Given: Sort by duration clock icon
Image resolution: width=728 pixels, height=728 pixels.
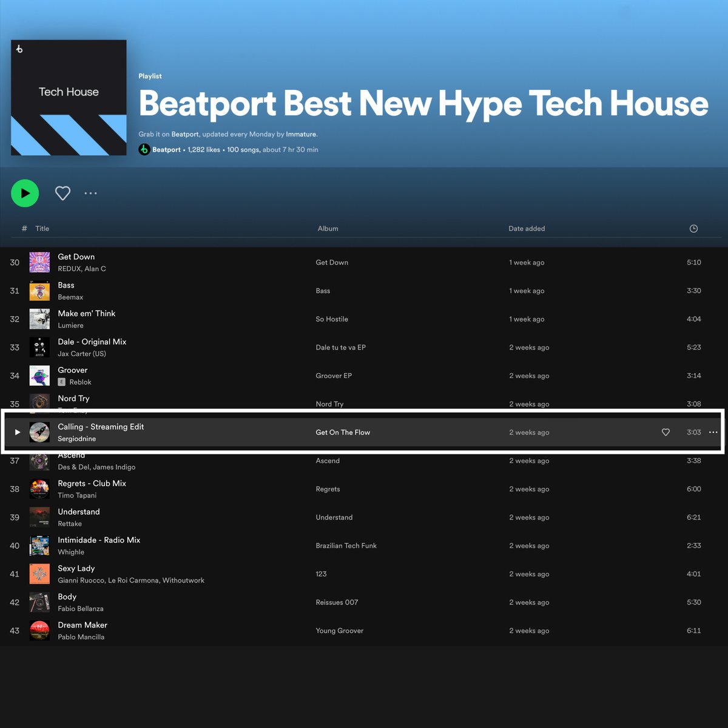Looking at the screenshot, I should [x=693, y=229].
